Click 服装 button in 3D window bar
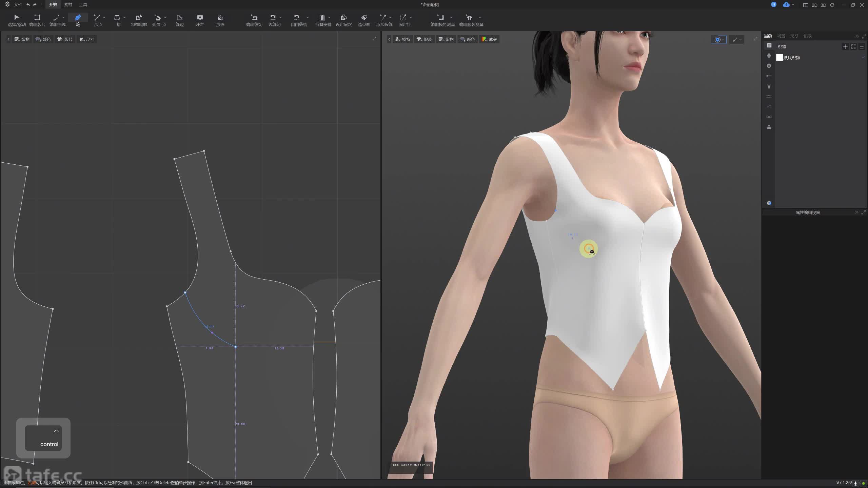 [425, 39]
